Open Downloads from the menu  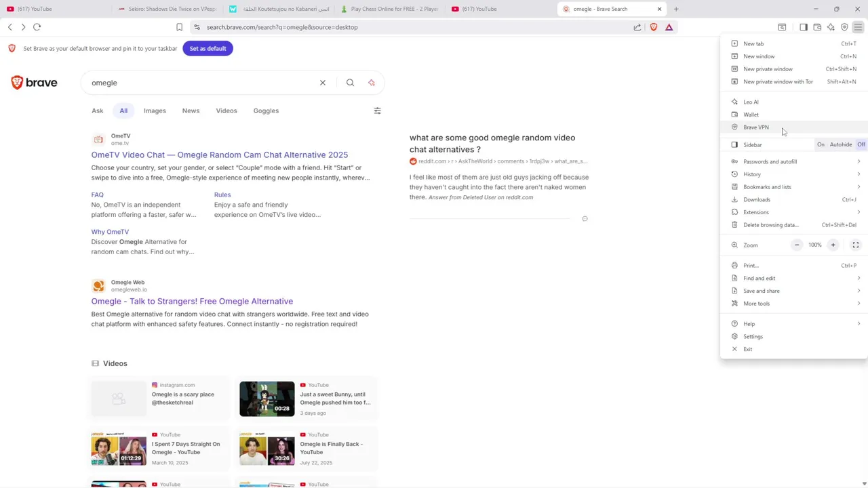point(794,199)
